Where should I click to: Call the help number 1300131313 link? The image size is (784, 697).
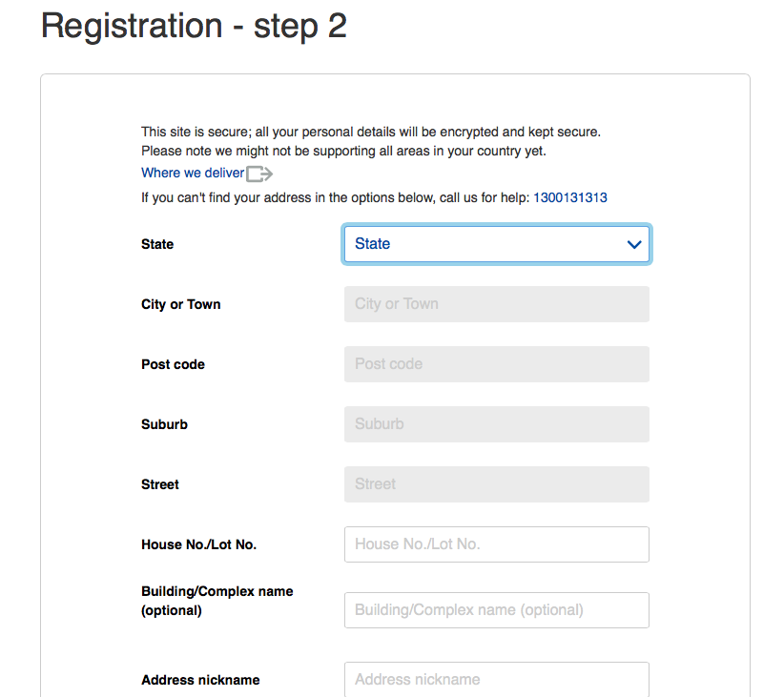pos(570,198)
